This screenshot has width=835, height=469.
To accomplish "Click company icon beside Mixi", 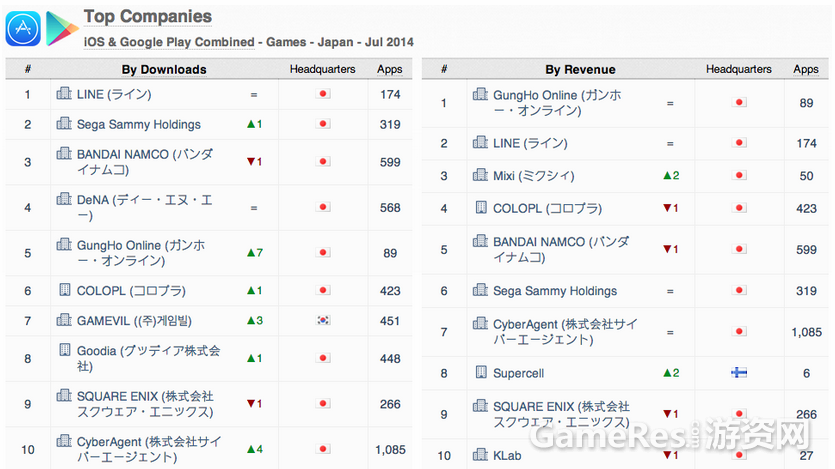I will pyautogui.click(x=480, y=175).
